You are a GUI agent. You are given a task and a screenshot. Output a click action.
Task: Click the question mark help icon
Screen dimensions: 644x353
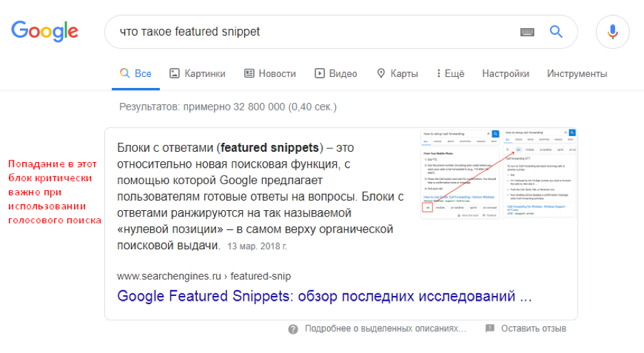[x=293, y=329]
